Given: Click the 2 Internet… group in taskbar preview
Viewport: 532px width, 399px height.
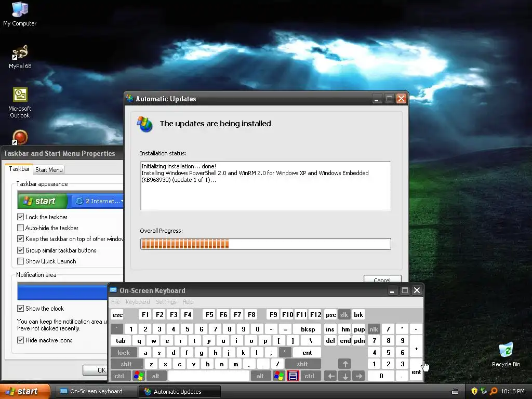Looking at the screenshot, I should [x=98, y=201].
